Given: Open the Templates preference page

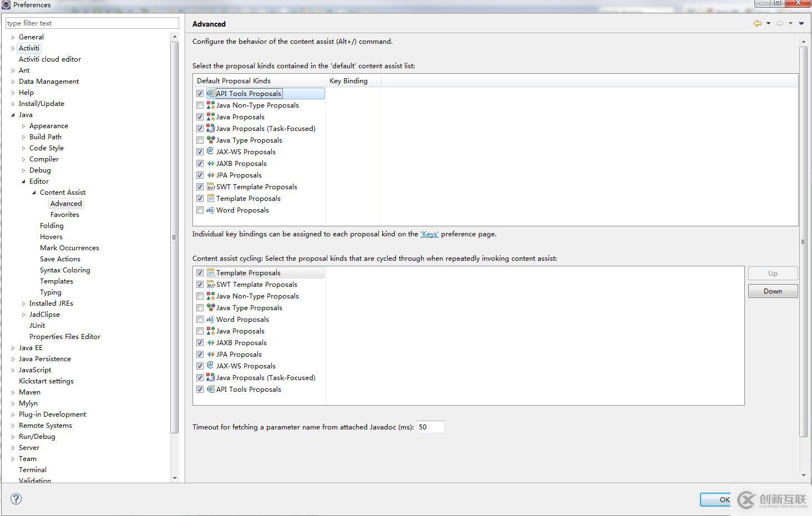Looking at the screenshot, I should click(57, 281).
